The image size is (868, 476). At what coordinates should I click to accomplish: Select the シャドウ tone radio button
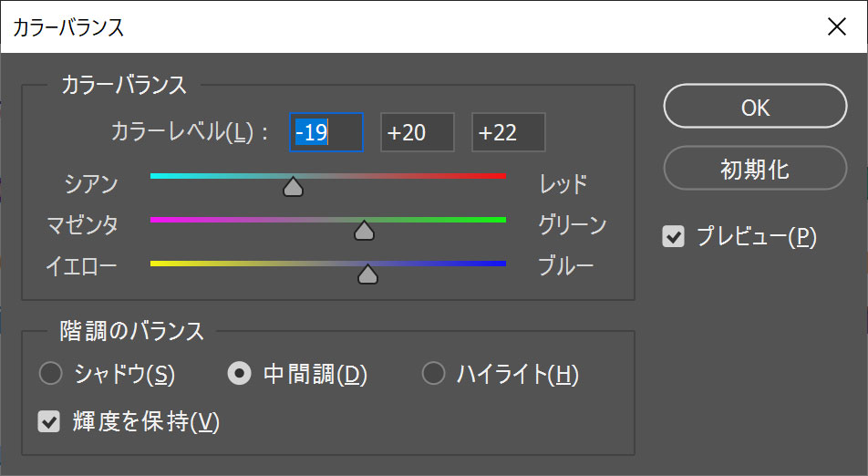50,374
